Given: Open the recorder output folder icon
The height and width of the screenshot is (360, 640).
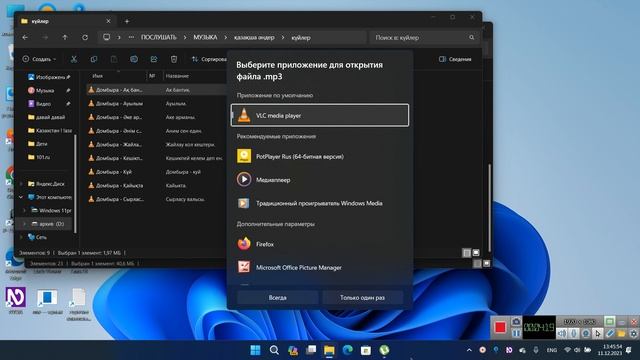Looking at the screenshot, I should [x=621, y=334].
